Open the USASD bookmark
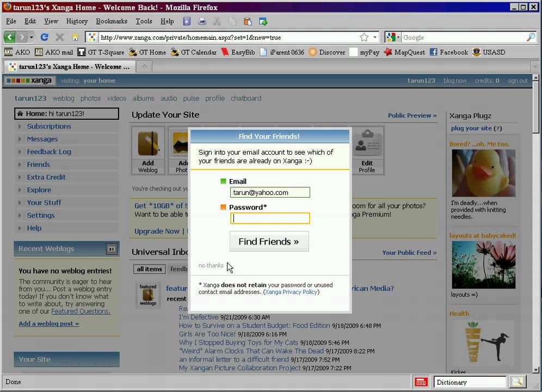This screenshot has height=392, width=542. tap(489, 52)
